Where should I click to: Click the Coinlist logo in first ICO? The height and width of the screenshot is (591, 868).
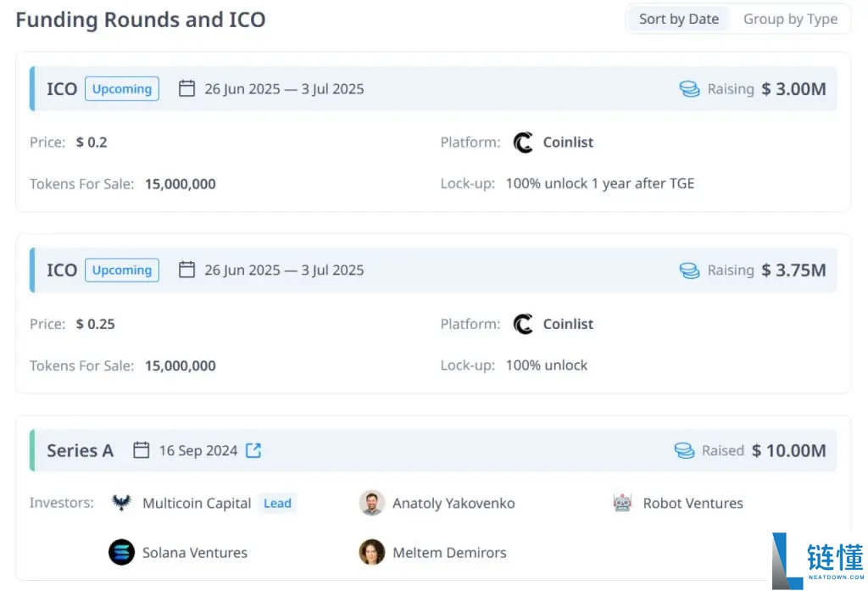[524, 142]
